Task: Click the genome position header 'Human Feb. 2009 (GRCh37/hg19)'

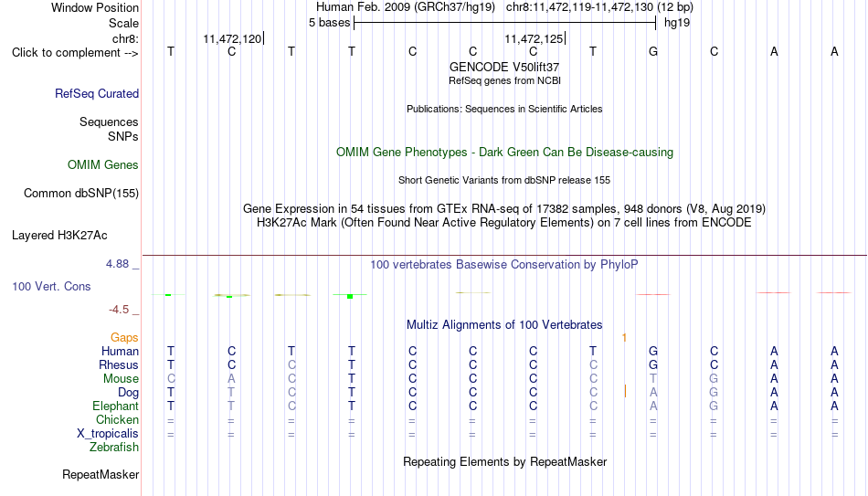Action: pos(406,7)
